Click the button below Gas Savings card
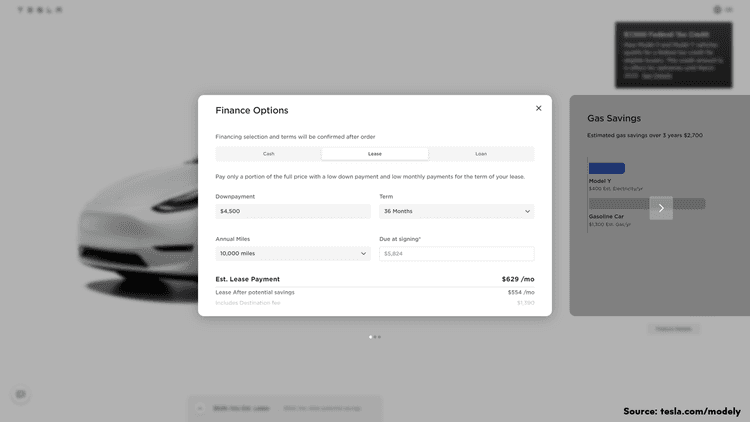Image resolution: width=750 pixels, height=422 pixels. pos(673,329)
